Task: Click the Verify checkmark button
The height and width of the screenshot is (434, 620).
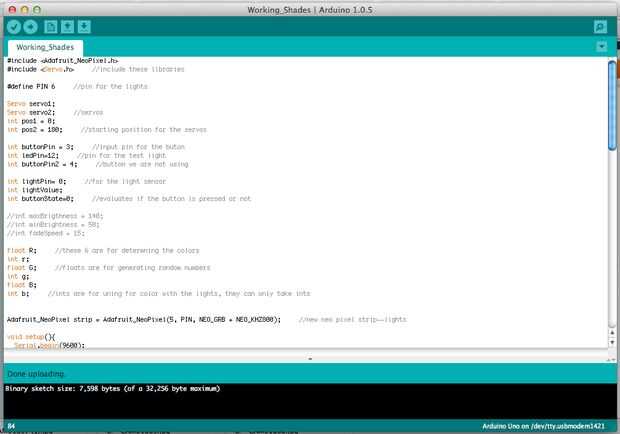Action: (x=14, y=27)
